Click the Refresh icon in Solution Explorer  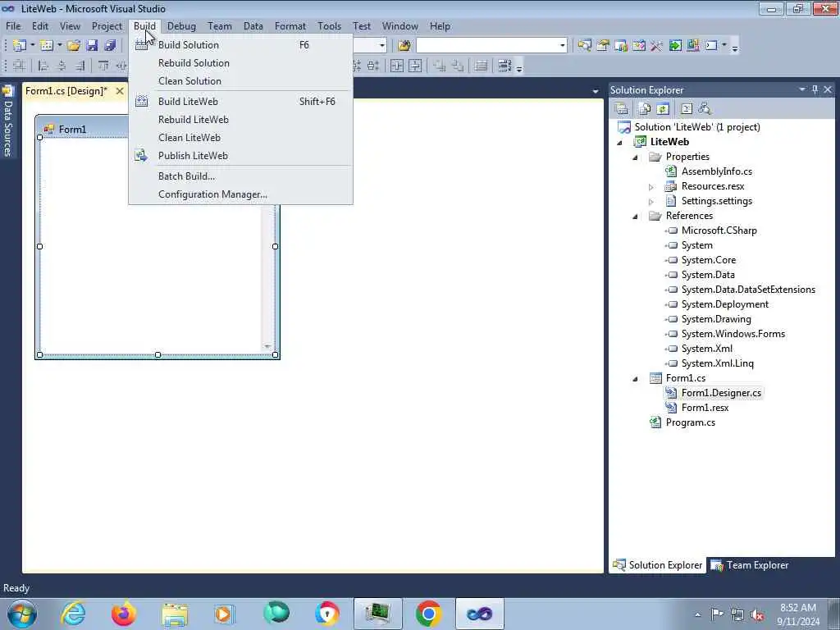(x=663, y=109)
